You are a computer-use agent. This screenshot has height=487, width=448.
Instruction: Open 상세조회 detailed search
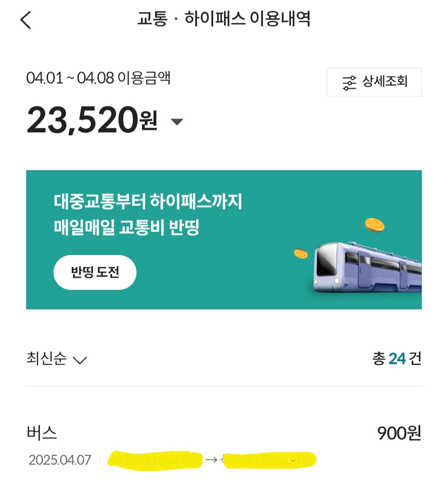point(385,82)
